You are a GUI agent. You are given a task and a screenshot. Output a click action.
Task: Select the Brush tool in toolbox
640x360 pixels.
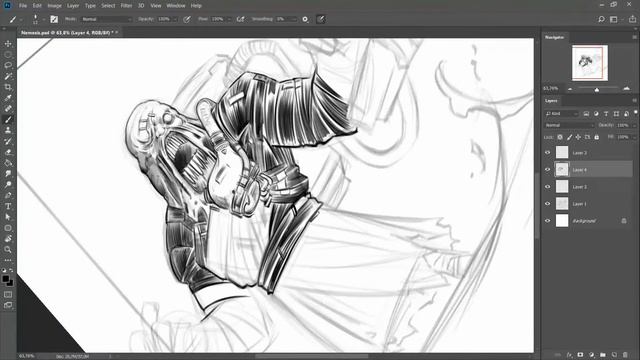(8, 120)
